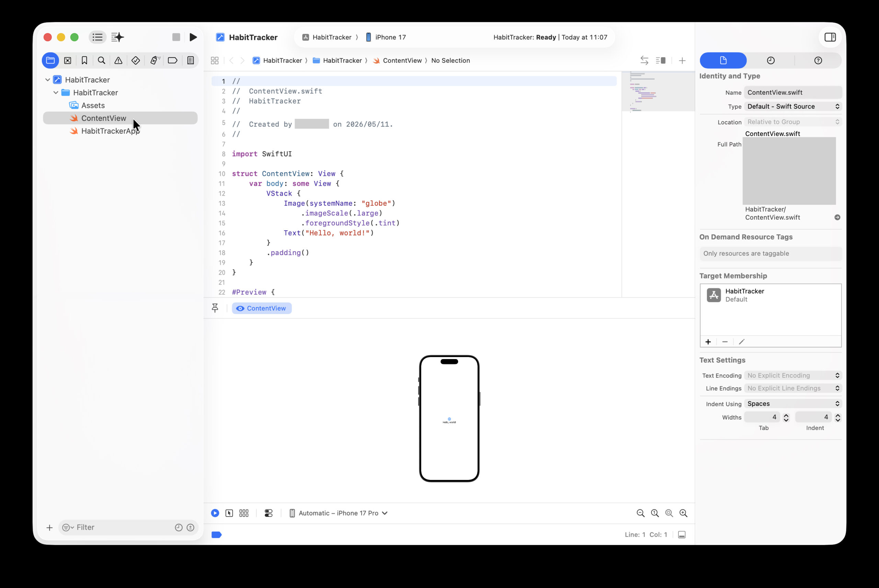The height and width of the screenshot is (588, 879).
Task: Choose the iPhone 17 run destination
Action: [x=386, y=37]
